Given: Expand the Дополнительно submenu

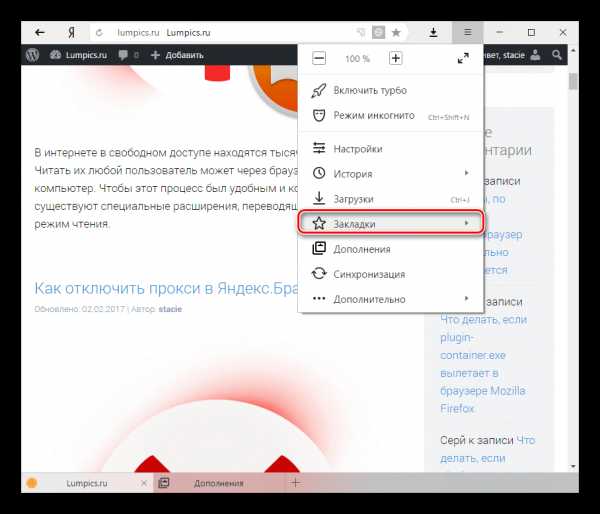Looking at the screenshot, I should pyautogui.click(x=391, y=299).
